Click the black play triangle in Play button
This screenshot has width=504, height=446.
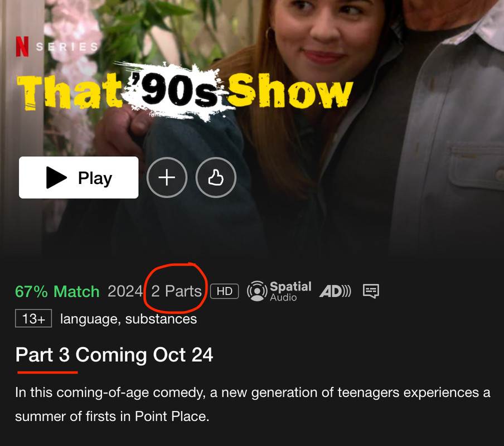click(56, 177)
